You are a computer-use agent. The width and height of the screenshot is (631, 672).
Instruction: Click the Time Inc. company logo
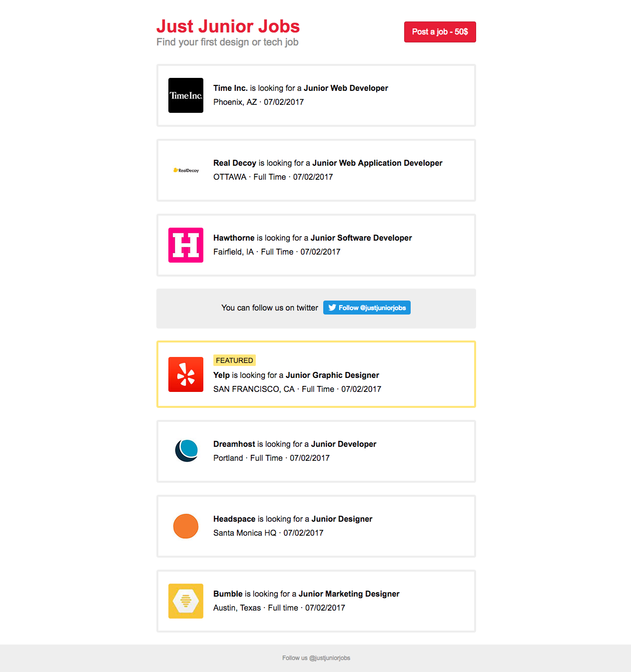point(186,95)
